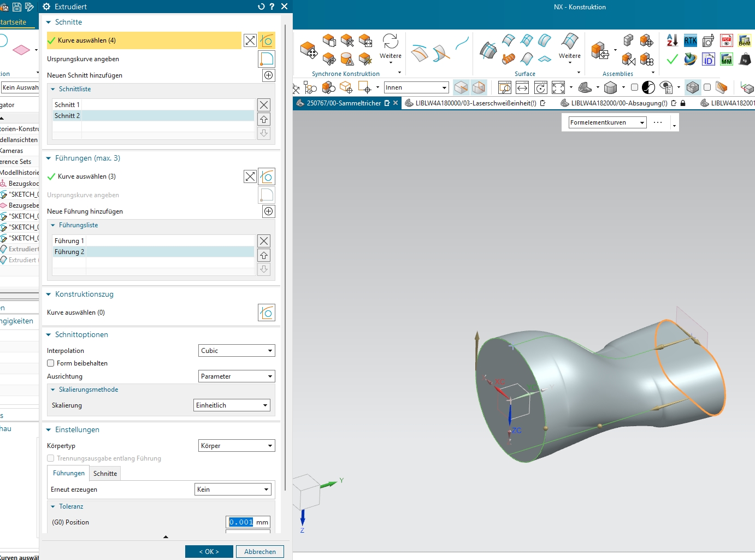Viewport: 755px width, 560px height.
Task: Collapse the Schnittoptionen section
Action: [49, 335]
